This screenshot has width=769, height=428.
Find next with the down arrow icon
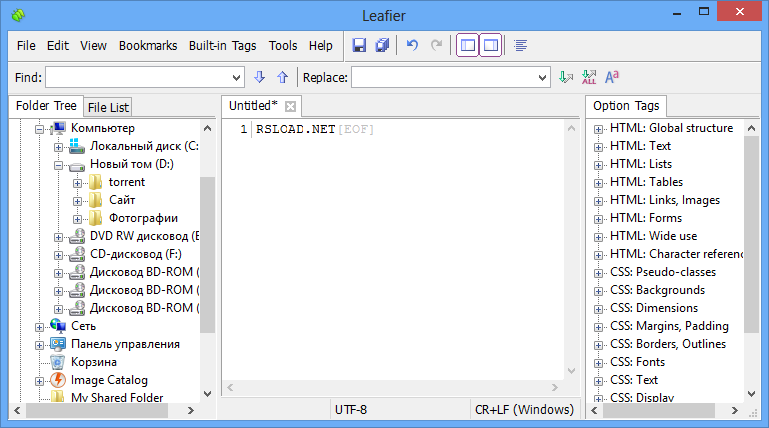point(259,77)
